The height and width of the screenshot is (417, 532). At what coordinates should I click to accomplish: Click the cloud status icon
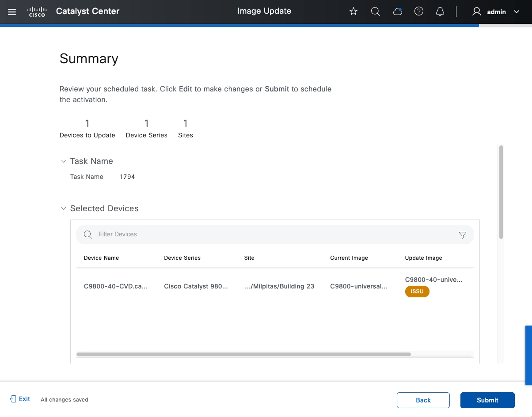398,12
